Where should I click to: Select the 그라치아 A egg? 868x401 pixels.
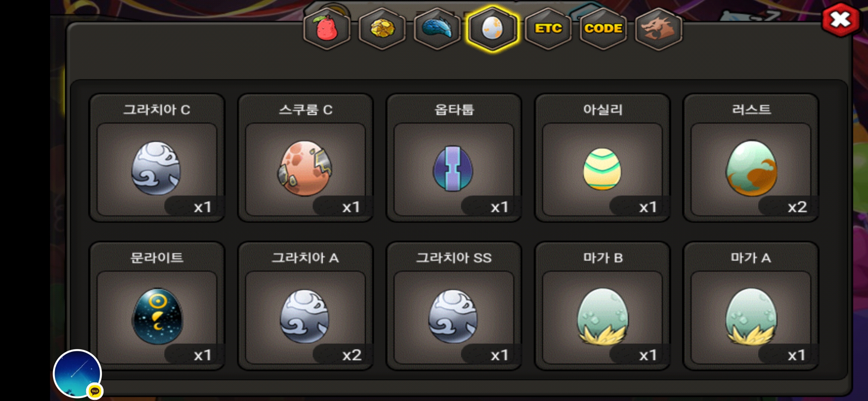pos(305,306)
